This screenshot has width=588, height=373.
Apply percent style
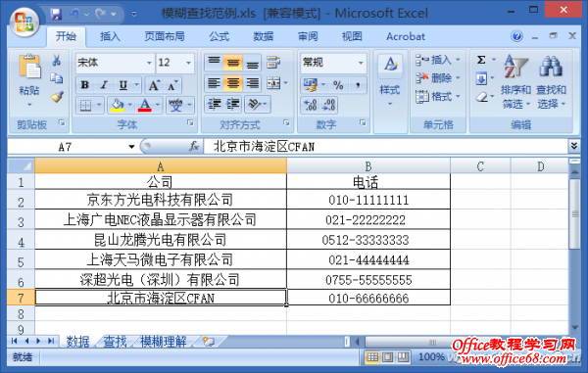(x=338, y=85)
